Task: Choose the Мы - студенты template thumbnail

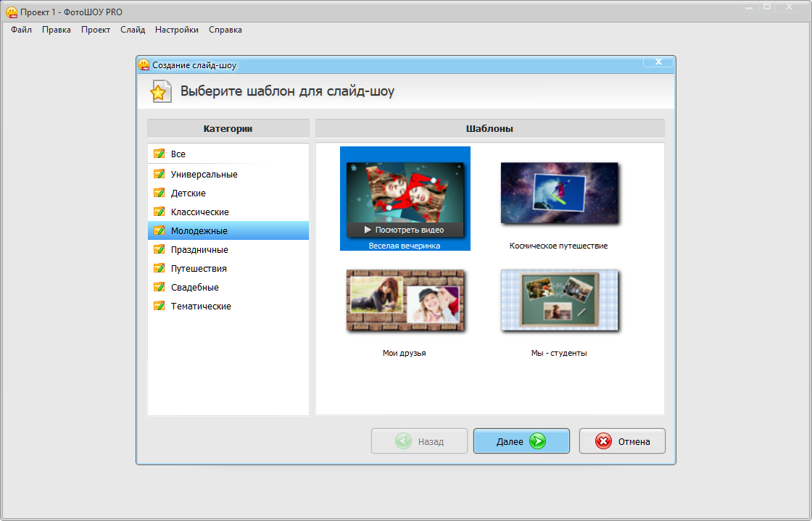Action: coord(559,301)
